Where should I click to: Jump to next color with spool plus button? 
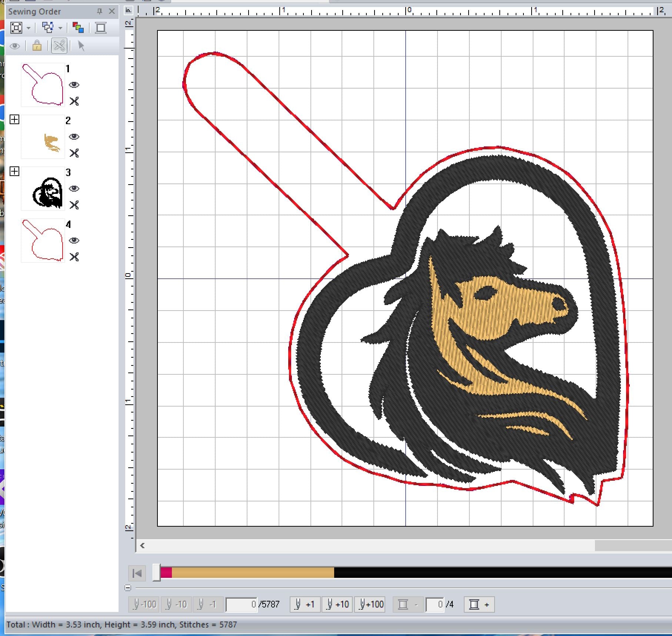pos(479,604)
